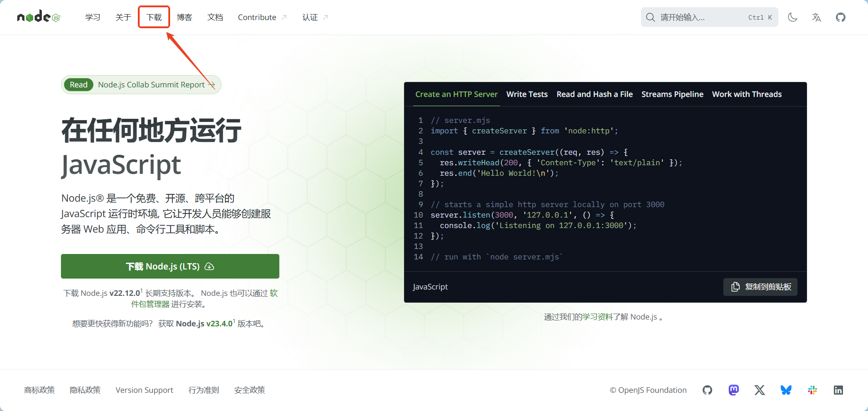Open the footer GitHub icon
Viewport: 868px width, 411px height.
tap(707, 390)
